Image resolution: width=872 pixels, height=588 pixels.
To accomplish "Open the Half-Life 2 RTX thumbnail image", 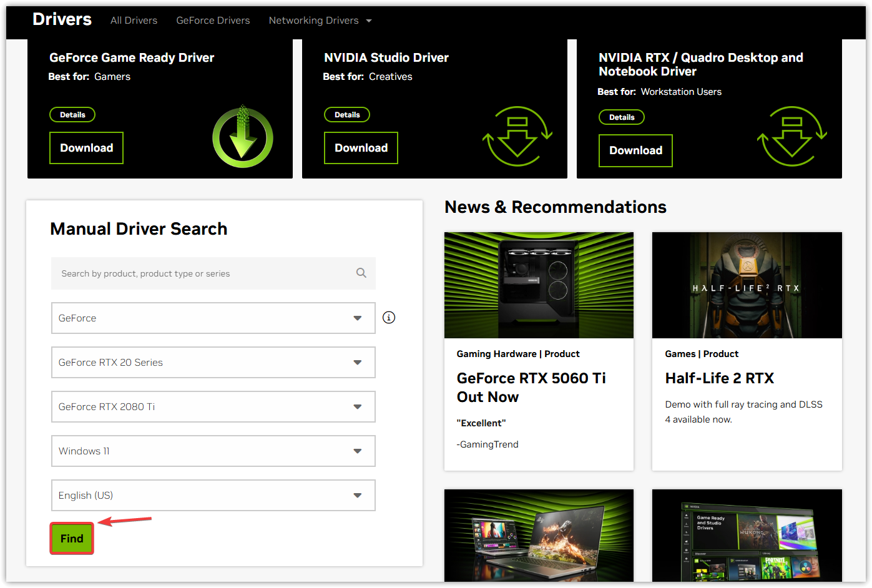I will [x=747, y=285].
